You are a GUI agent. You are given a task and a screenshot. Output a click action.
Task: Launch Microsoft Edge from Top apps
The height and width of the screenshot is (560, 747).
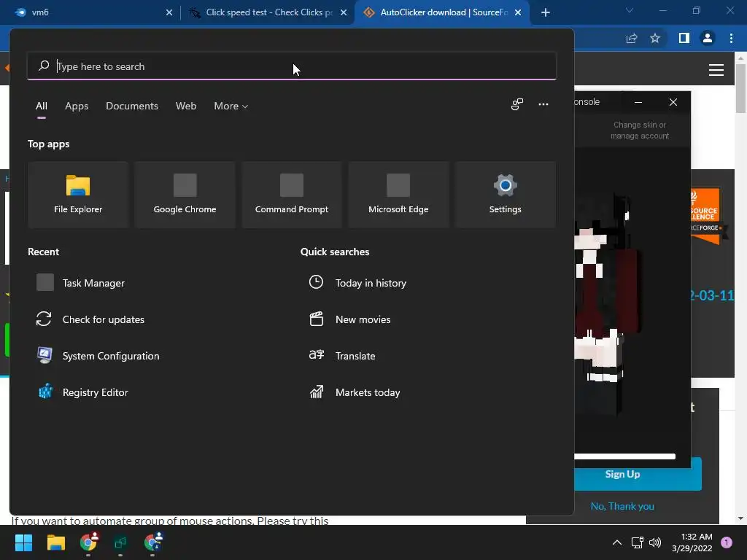398,194
